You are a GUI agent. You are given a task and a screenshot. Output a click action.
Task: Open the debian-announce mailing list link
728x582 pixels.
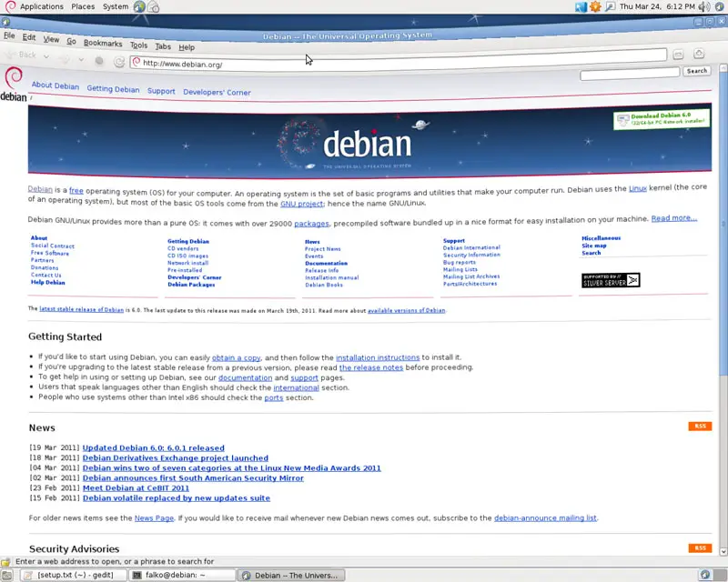pos(545,518)
